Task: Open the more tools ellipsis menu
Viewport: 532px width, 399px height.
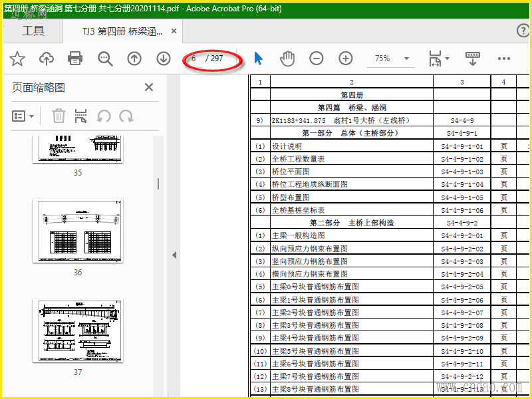Action: pyautogui.click(x=504, y=59)
